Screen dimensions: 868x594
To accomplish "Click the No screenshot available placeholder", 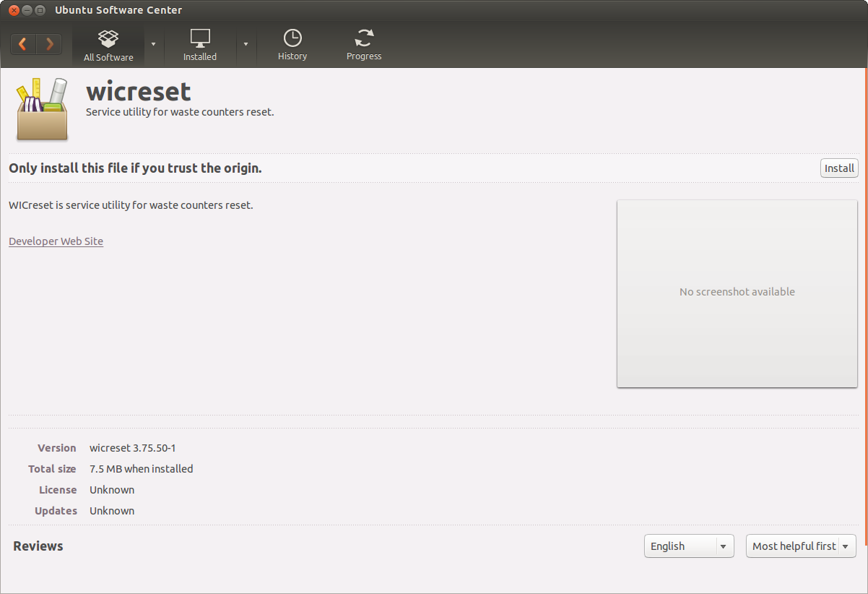I will pos(737,293).
